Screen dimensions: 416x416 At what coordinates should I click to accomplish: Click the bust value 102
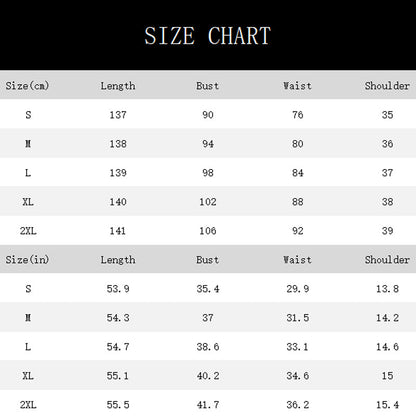tap(208, 202)
